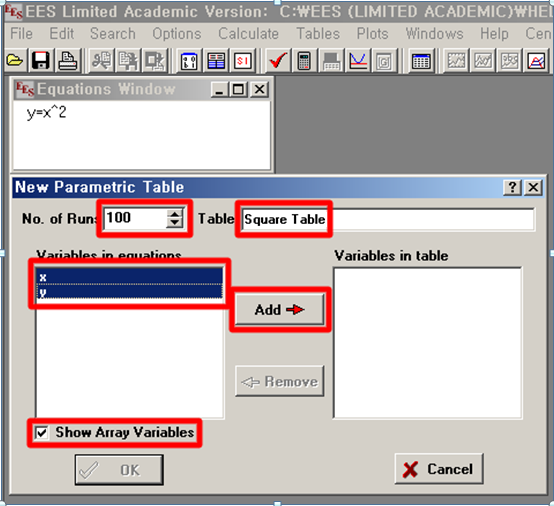Open Variable Information toolbar icon
Screen dimensions: 554x506
coord(189,61)
